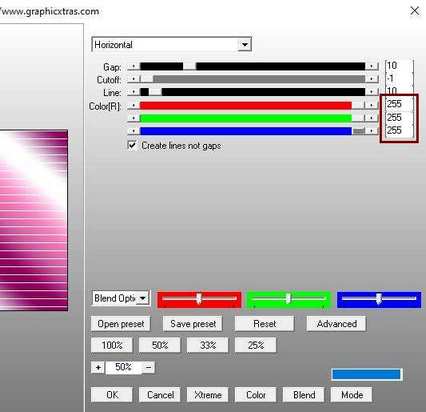Click Gap slider's right arrow
The height and width of the screenshot is (412, 426).
[372, 66]
